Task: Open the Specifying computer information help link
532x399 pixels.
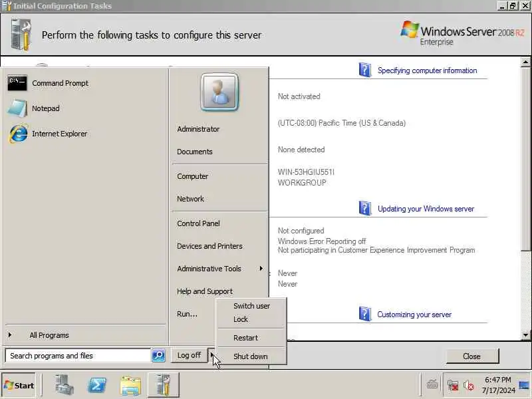Action: click(x=427, y=70)
